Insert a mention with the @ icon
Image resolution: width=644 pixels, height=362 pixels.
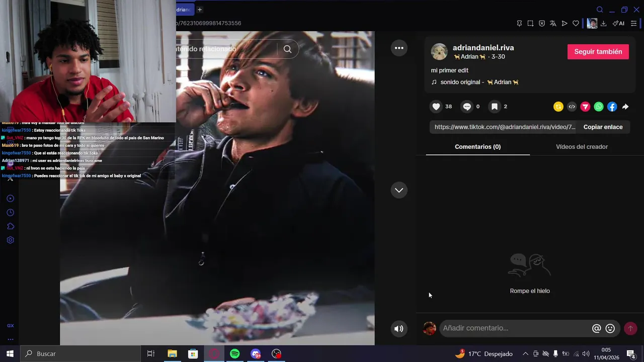coord(596,328)
